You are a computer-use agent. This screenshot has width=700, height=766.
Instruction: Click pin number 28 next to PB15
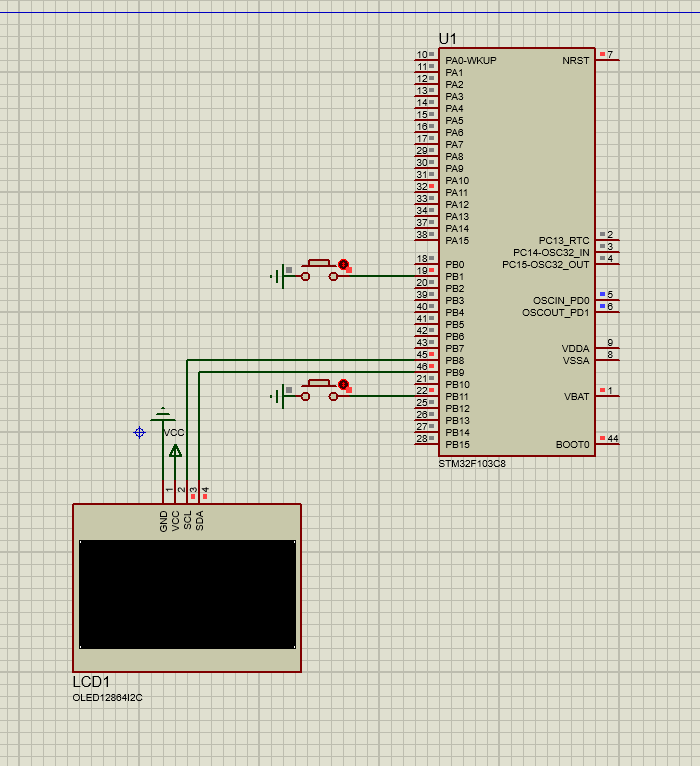tap(422, 438)
